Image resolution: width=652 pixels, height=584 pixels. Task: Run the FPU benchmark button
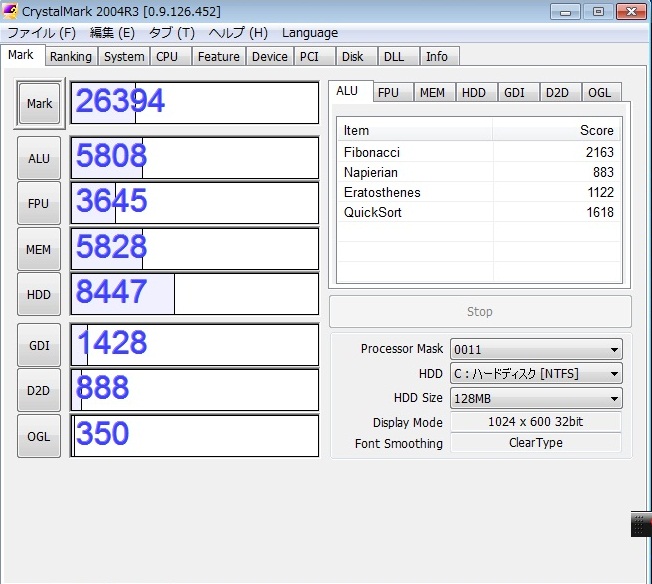[39, 203]
